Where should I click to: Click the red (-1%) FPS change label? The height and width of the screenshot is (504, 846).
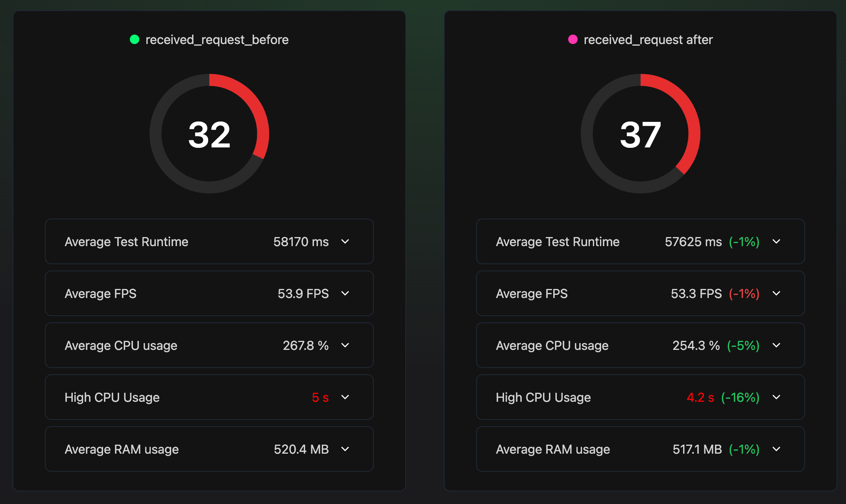(744, 294)
